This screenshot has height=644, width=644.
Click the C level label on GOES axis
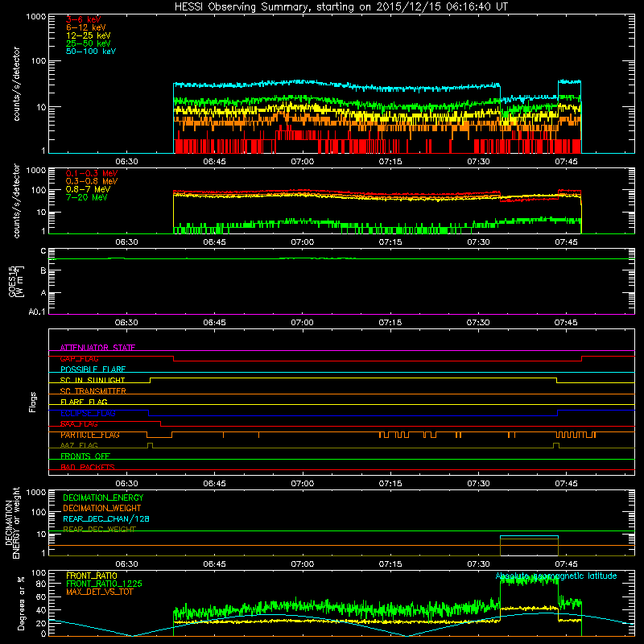pos(43,251)
